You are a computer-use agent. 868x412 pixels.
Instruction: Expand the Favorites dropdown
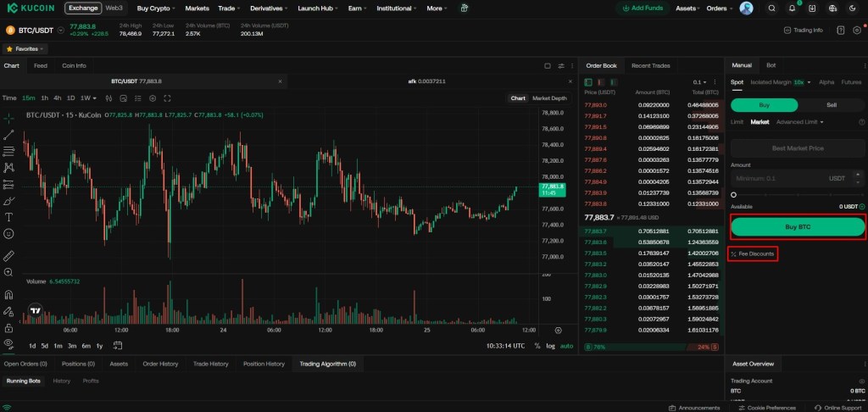coord(25,48)
